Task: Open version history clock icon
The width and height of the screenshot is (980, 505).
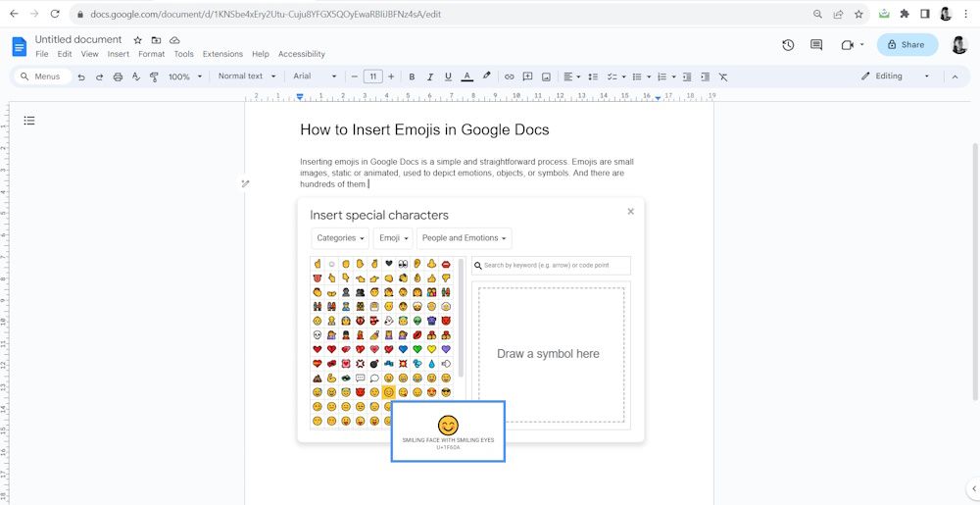Action: point(788,45)
